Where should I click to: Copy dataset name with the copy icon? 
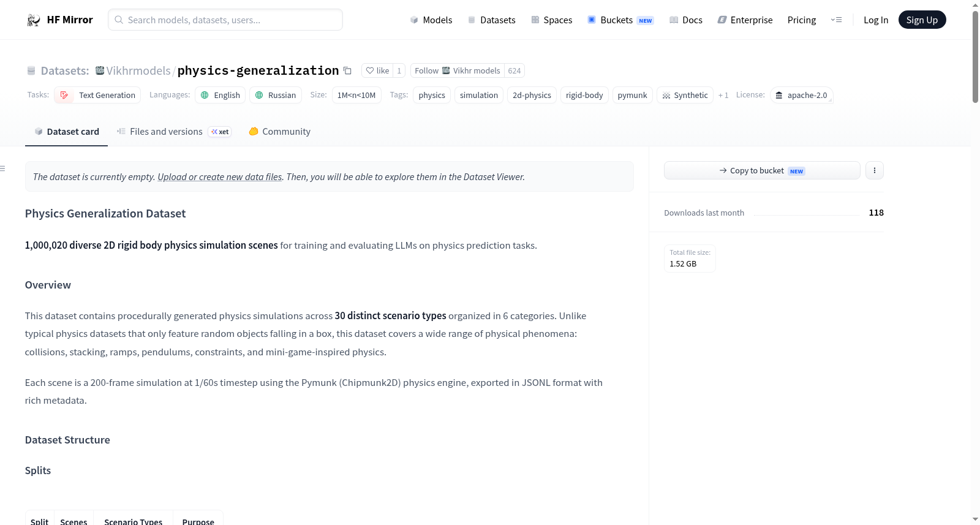pyautogui.click(x=347, y=70)
